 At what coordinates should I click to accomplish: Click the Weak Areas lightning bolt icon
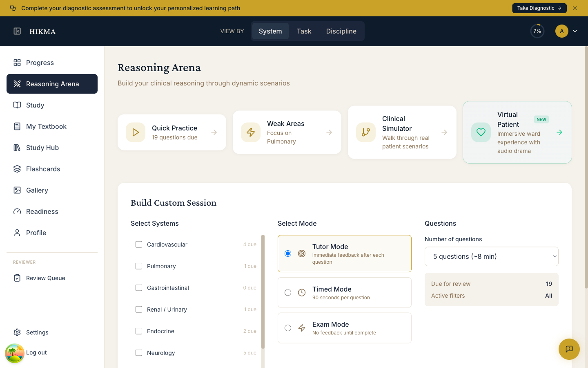(251, 132)
